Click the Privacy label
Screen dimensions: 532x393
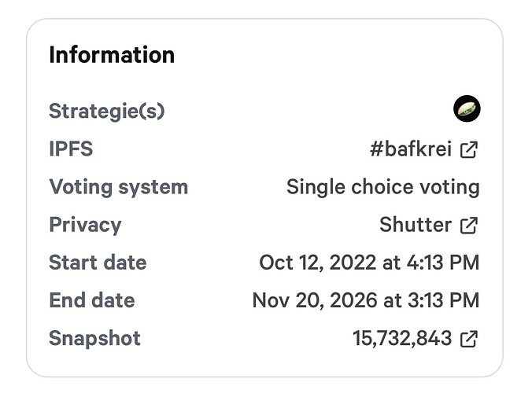(85, 225)
